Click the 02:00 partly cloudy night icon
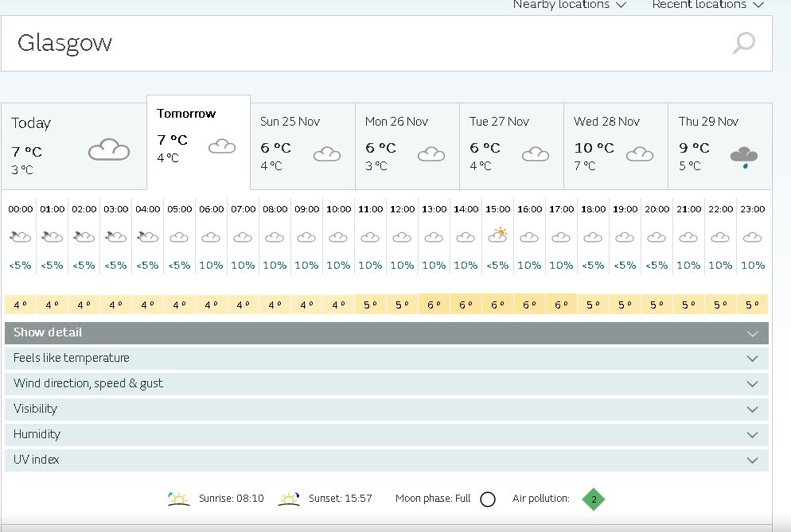 click(84, 236)
